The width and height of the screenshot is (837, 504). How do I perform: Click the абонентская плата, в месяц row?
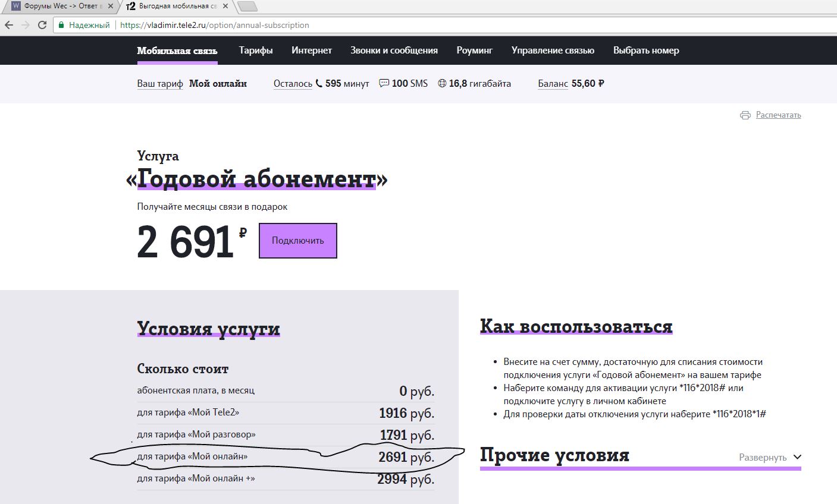pyautogui.click(x=286, y=391)
